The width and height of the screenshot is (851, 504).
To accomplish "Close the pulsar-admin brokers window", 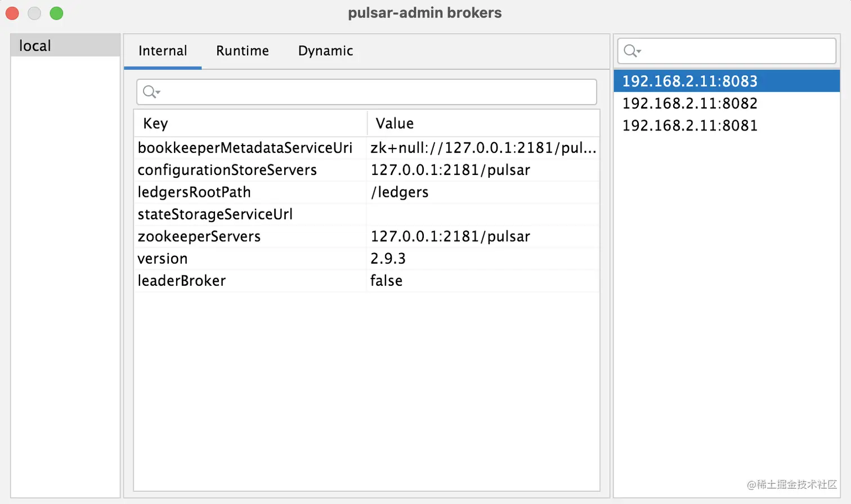I will (12, 13).
